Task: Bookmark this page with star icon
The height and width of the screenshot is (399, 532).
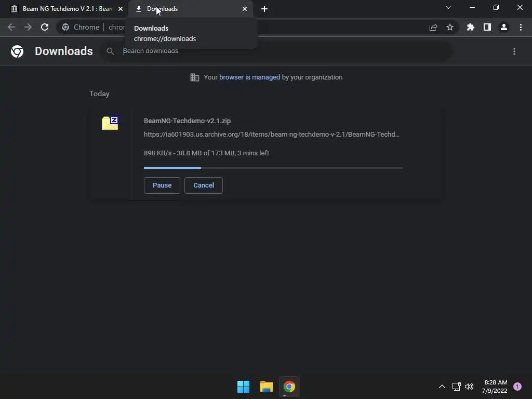Action: coord(450,27)
